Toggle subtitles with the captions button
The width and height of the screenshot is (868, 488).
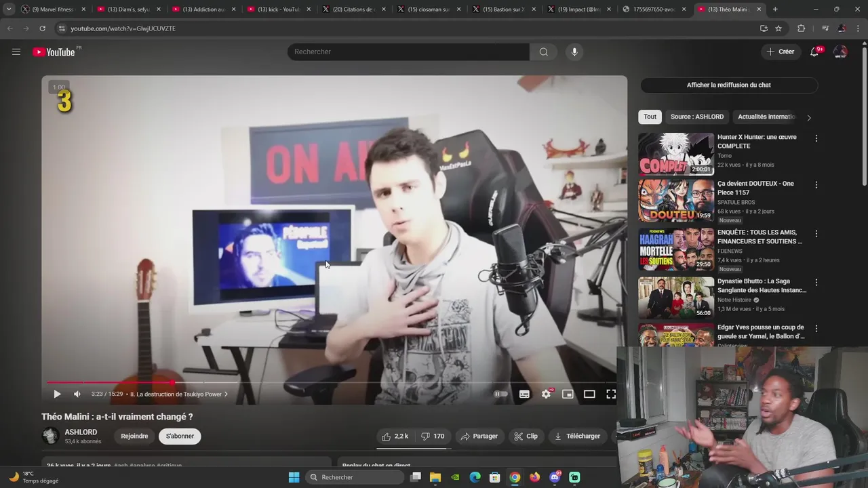pos(524,394)
